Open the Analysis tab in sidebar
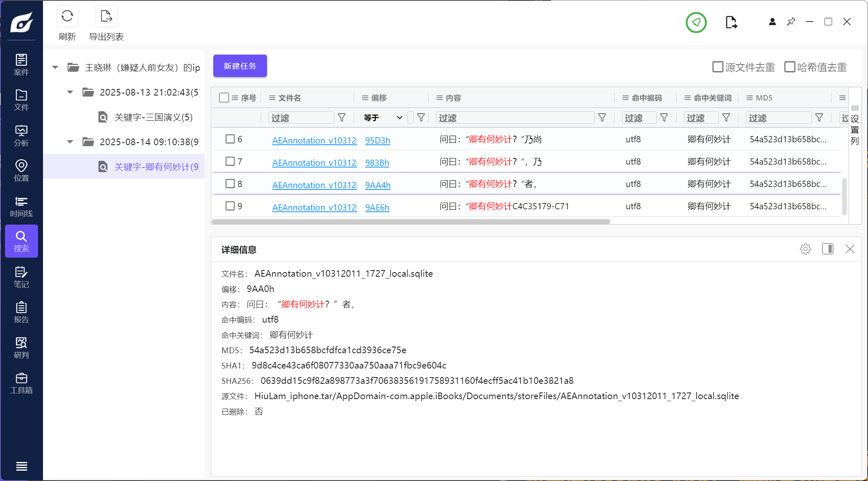The height and width of the screenshot is (481, 868). [x=21, y=136]
